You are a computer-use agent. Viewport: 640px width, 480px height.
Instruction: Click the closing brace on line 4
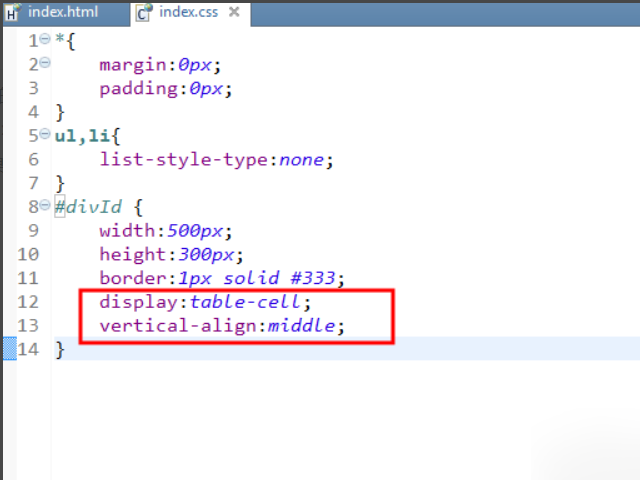click(60, 112)
